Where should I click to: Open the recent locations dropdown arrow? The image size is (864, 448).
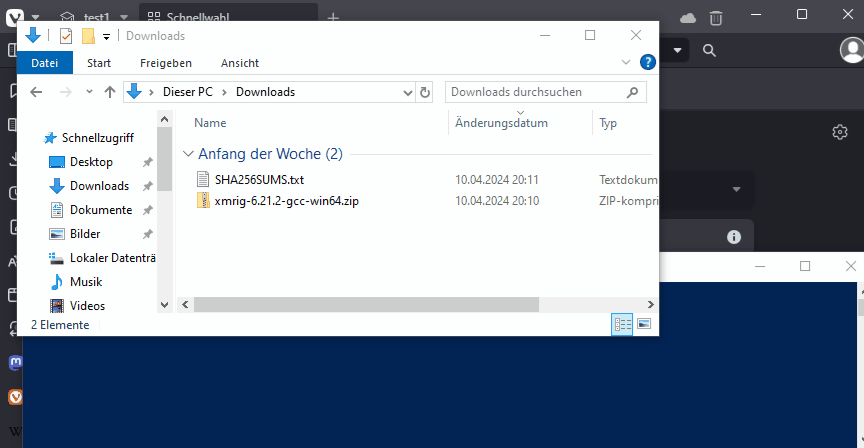tap(89, 92)
